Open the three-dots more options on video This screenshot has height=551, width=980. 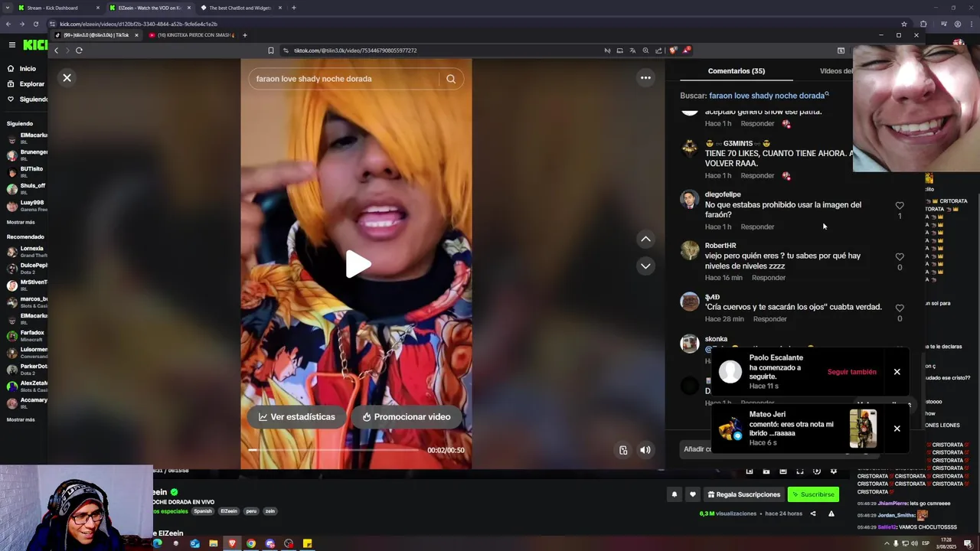click(645, 77)
